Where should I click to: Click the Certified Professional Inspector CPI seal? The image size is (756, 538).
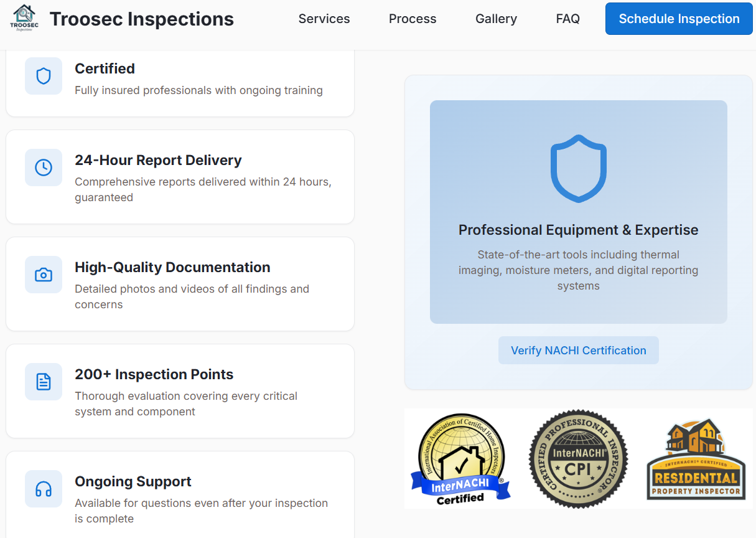coord(579,459)
